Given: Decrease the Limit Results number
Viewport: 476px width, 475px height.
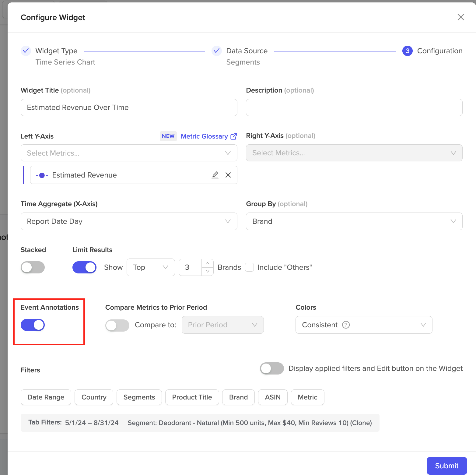Looking at the screenshot, I should point(208,271).
